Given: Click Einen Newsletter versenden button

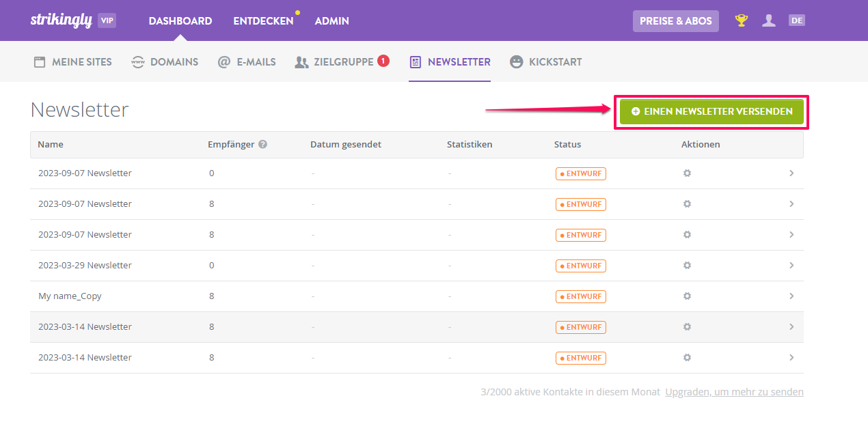Looking at the screenshot, I should [711, 111].
